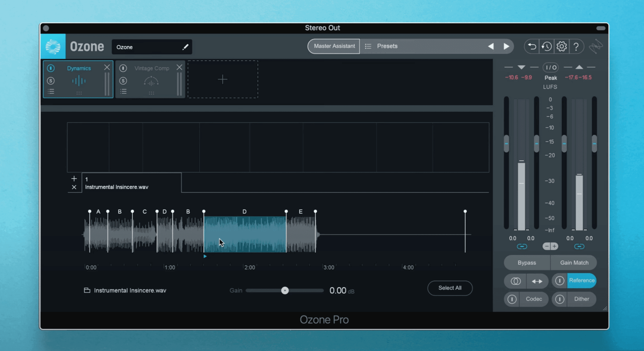The width and height of the screenshot is (644, 351).
Task: Open Vintage Comp module preset list icon
Action: [x=123, y=92]
